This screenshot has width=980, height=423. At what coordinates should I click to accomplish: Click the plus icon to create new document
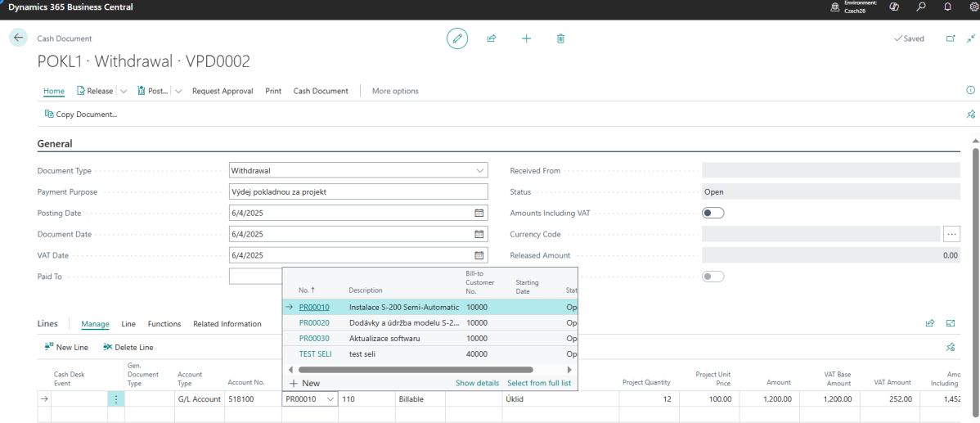point(526,38)
